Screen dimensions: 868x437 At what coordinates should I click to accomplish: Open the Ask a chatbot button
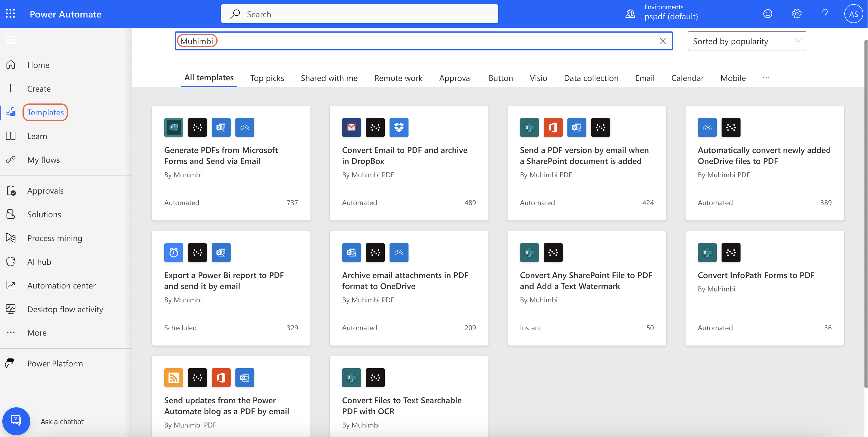[16, 421]
